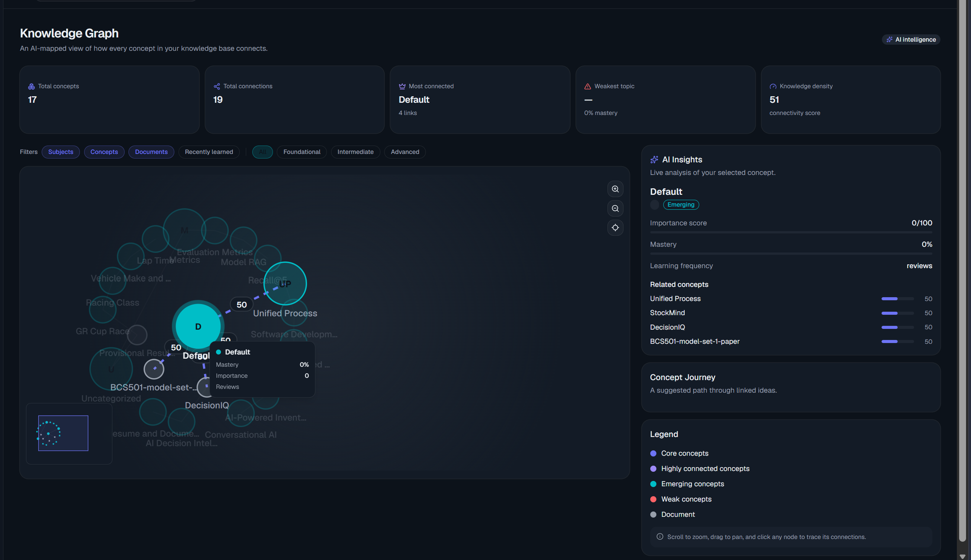Click the Total connections share icon

[x=217, y=87]
